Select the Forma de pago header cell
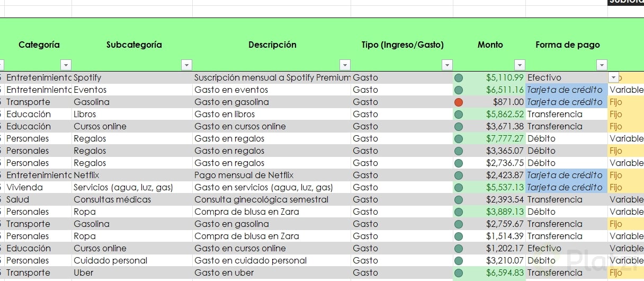644x281 pixels. click(567, 45)
